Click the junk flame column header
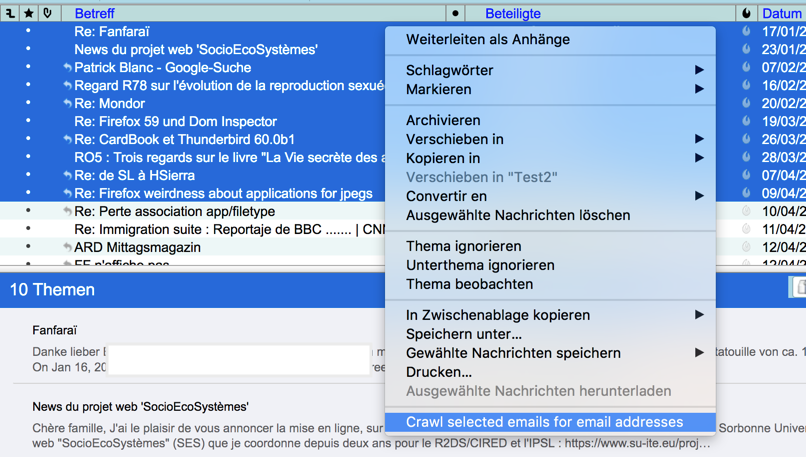The width and height of the screenshot is (806, 457). 746,13
